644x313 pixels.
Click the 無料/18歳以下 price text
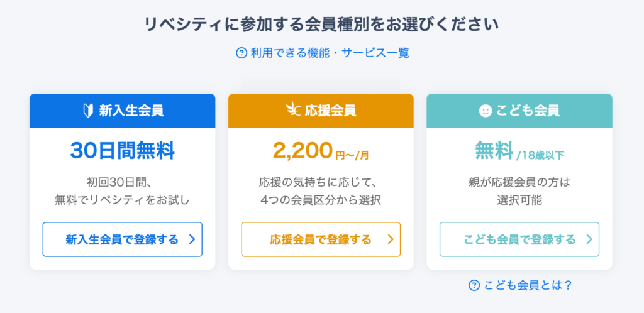point(519,151)
